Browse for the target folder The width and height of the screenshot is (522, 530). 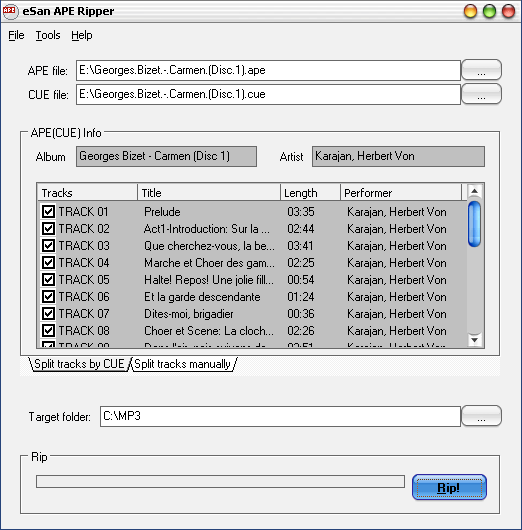(x=481, y=416)
